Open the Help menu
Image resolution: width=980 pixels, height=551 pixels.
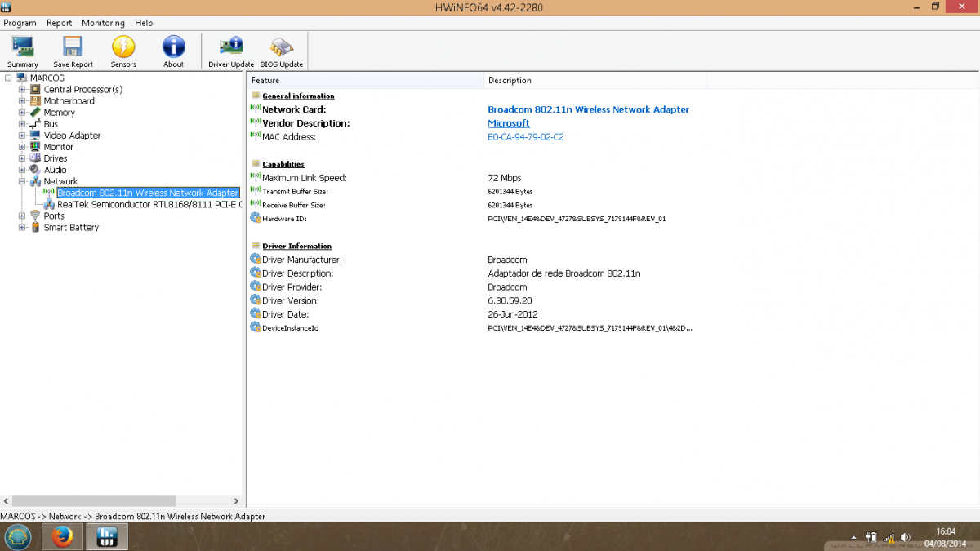144,23
